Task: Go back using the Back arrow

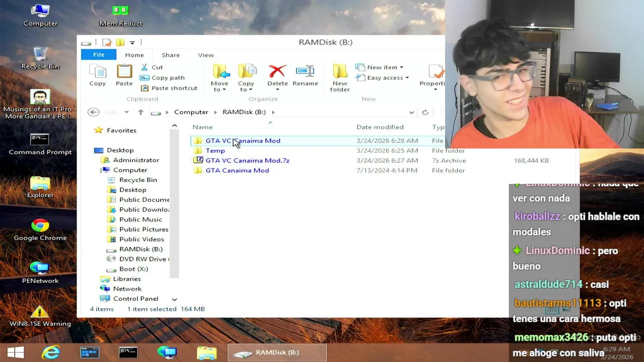Action: click(93, 112)
